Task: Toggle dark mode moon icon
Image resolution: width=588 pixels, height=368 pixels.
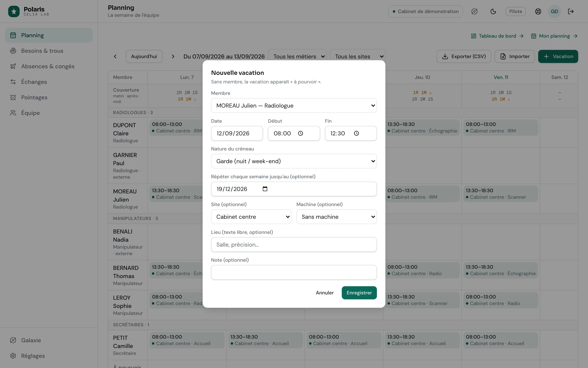Action: [493, 11]
